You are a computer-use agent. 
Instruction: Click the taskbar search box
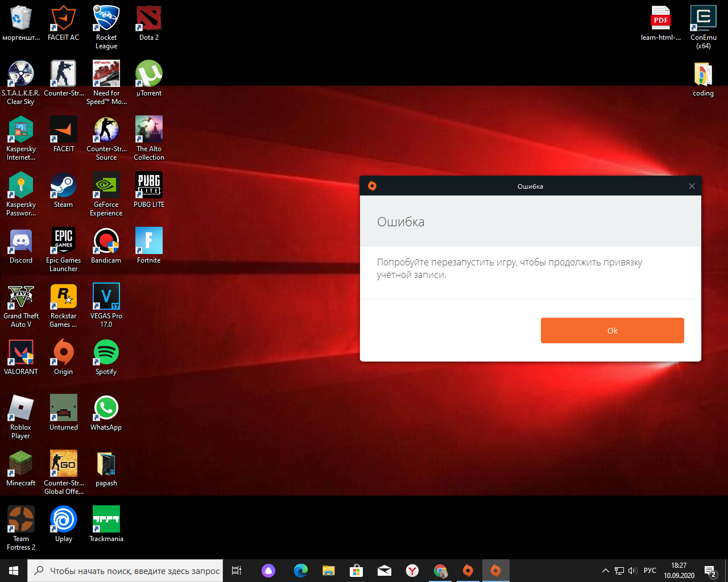tap(125, 571)
